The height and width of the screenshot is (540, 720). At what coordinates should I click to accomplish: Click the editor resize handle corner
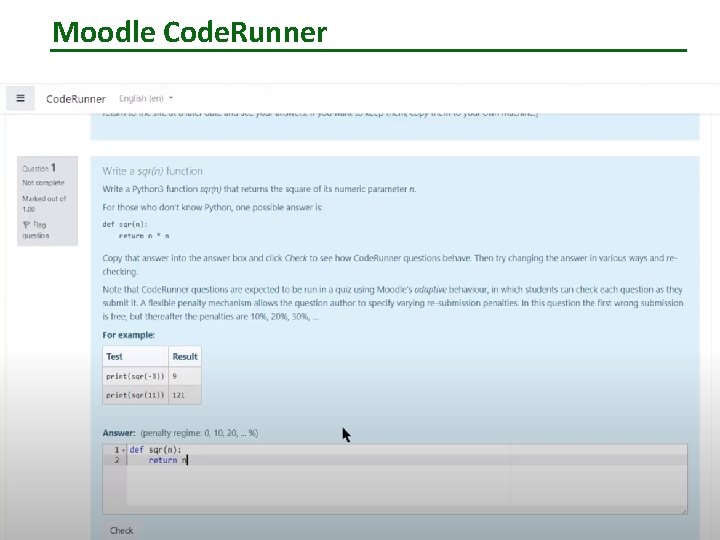coord(684,511)
